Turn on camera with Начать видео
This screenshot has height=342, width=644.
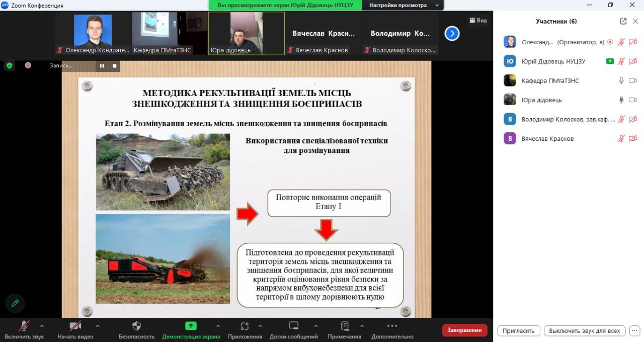click(x=75, y=326)
